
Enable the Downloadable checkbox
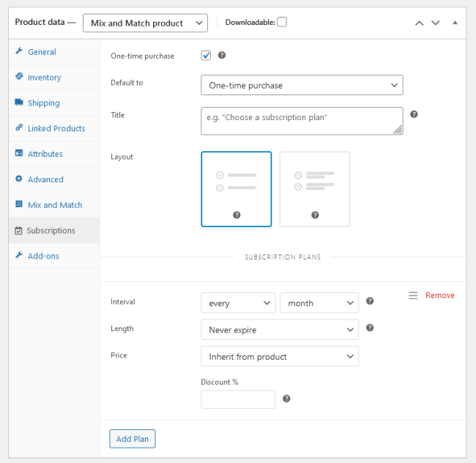click(x=282, y=22)
